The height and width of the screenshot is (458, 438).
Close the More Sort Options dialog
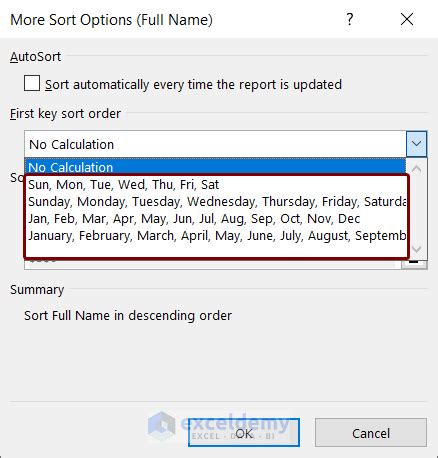coord(407,19)
